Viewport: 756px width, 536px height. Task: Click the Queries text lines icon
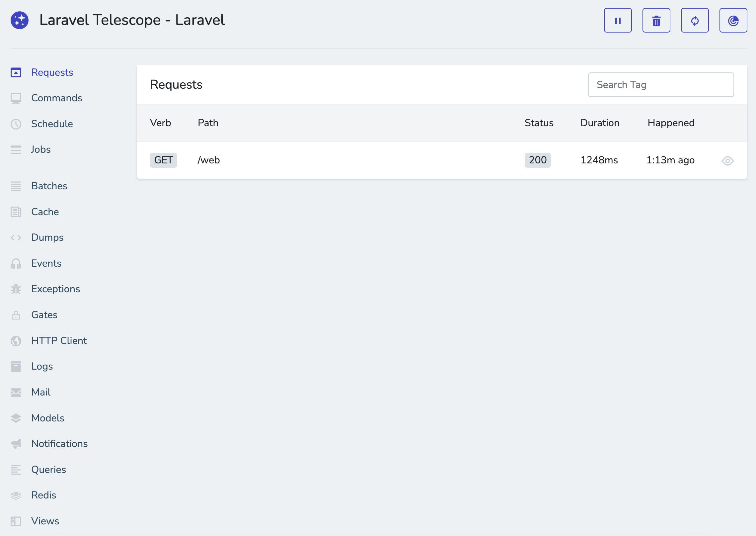pyautogui.click(x=16, y=470)
